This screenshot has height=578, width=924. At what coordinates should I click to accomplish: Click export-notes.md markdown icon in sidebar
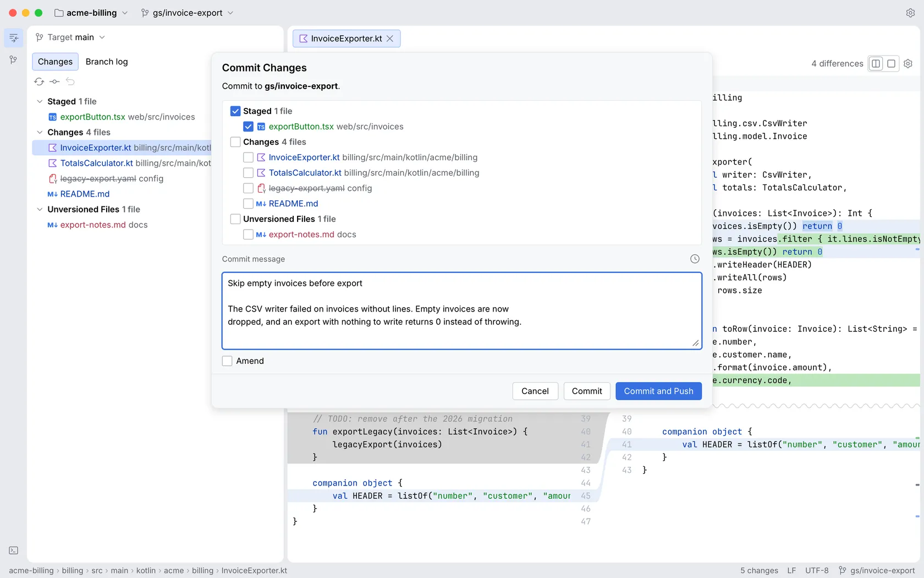point(53,225)
